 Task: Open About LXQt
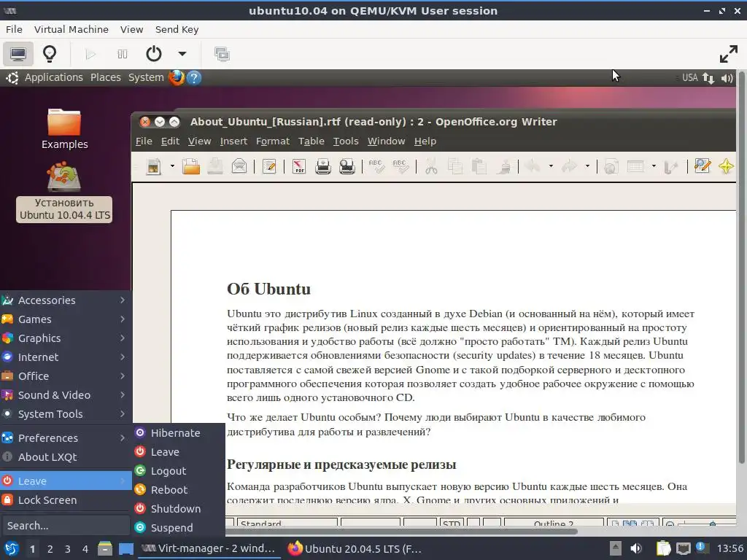coord(65,457)
